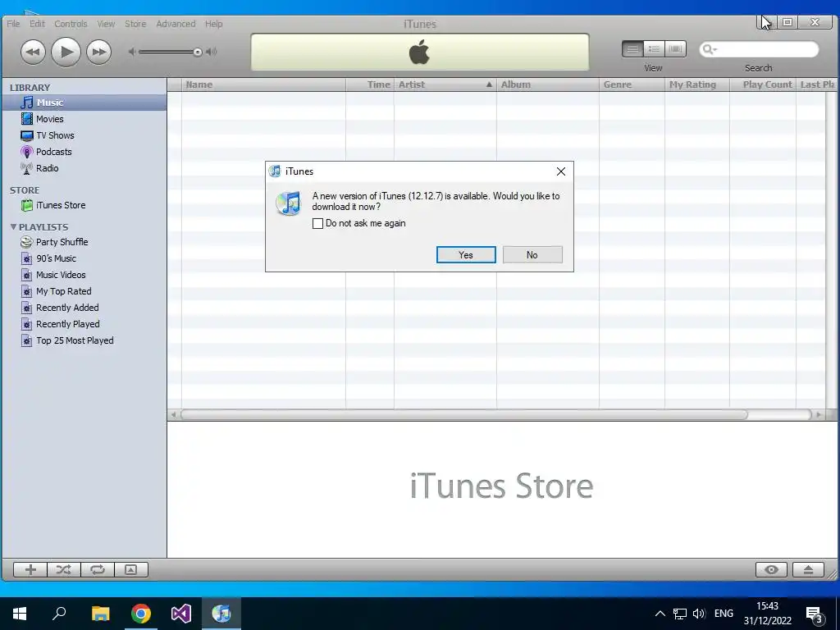Image resolution: width=840 pixels, height=630 pixels.
Task: Open File Explorer from the taskbar
Action: click(x=100, y=614)
